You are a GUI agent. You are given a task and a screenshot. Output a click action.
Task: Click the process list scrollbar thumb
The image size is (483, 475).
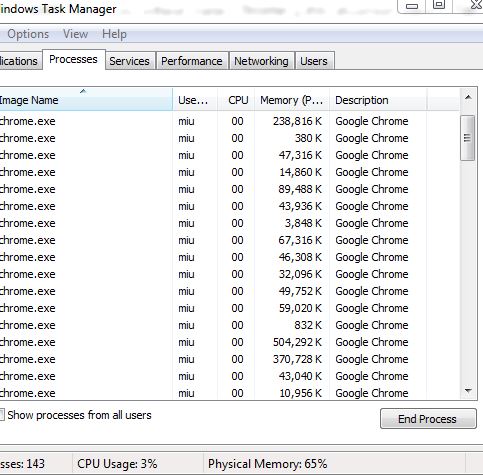[x=468, y=138]
